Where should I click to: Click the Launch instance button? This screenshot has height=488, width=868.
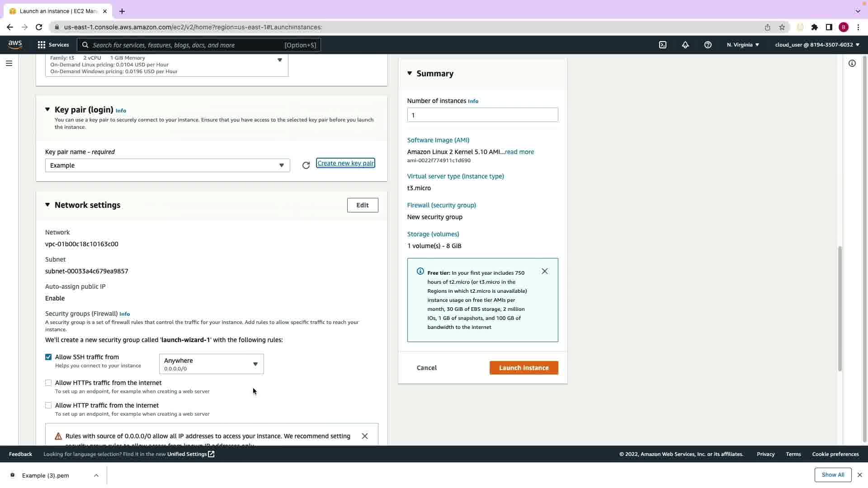coord(524,368)
